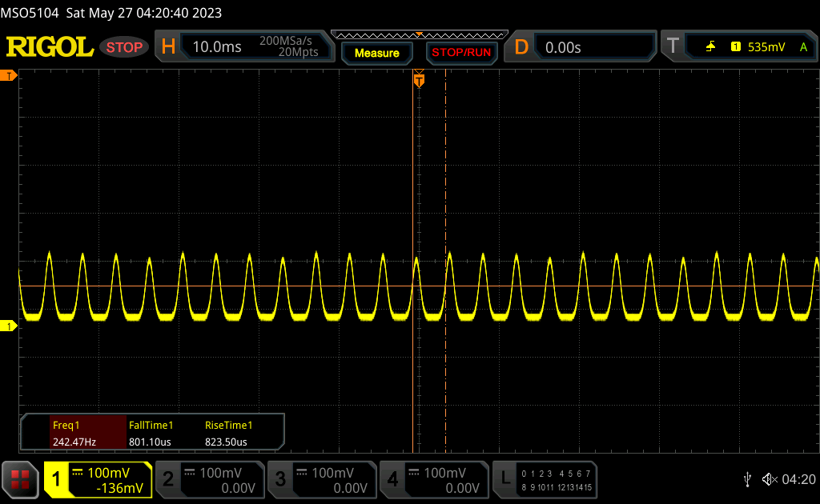Enable channel 2 input
The height and width of the screenshot is (504, 820).
tap(209, 479)
